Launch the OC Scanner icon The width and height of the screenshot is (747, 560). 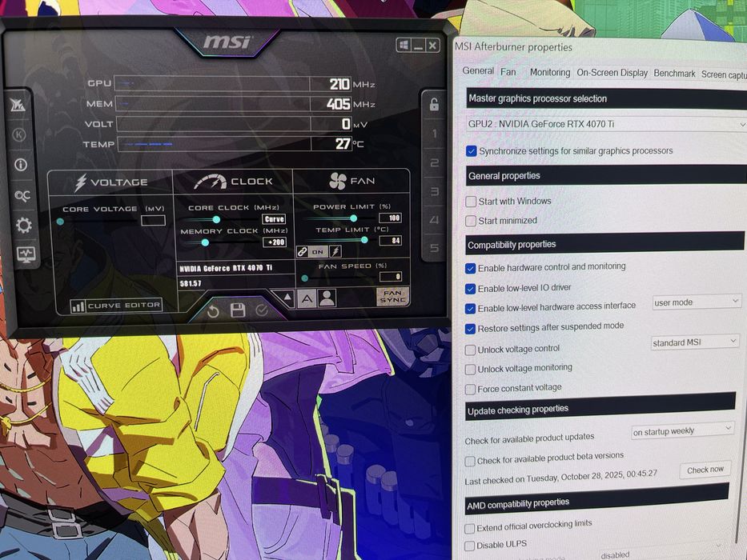tap(22, 196)
